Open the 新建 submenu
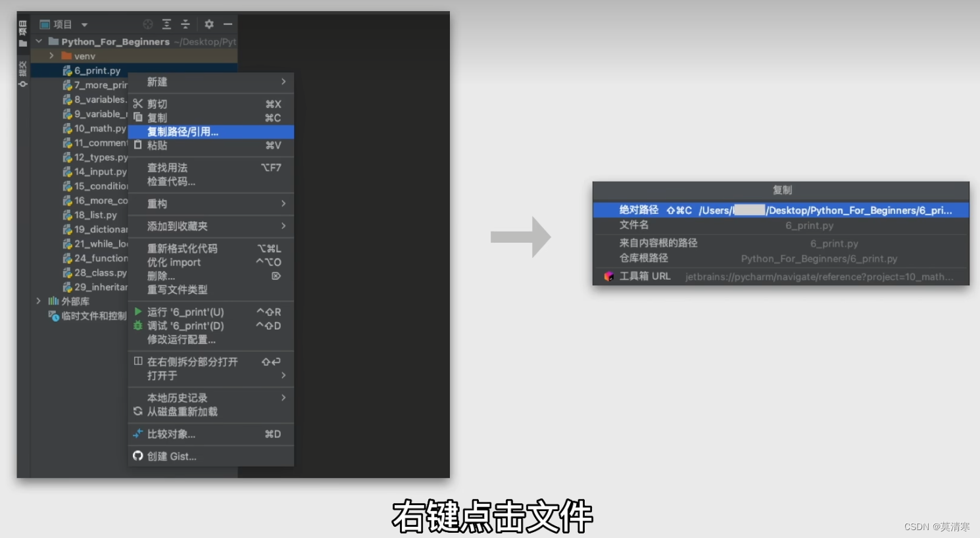The width and height of the screenshot is (980, 538). point(211,82)
